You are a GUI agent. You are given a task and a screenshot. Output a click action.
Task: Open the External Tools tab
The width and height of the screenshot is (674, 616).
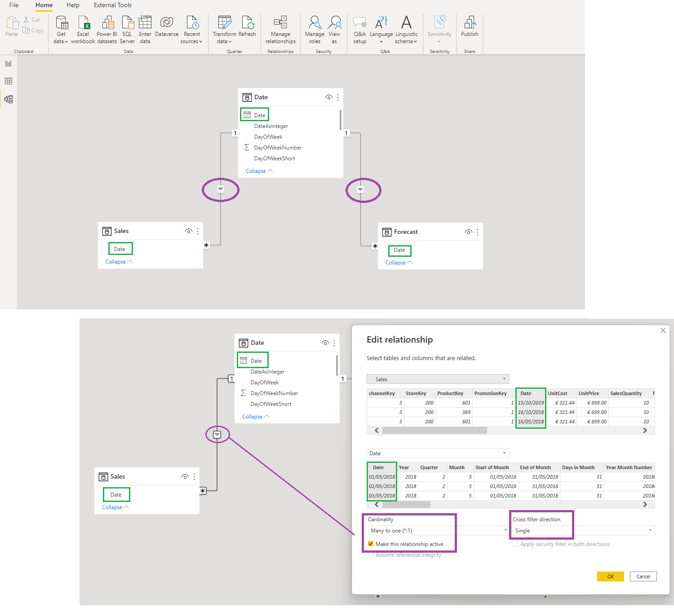pyautogui.click(x=113, y=5)
